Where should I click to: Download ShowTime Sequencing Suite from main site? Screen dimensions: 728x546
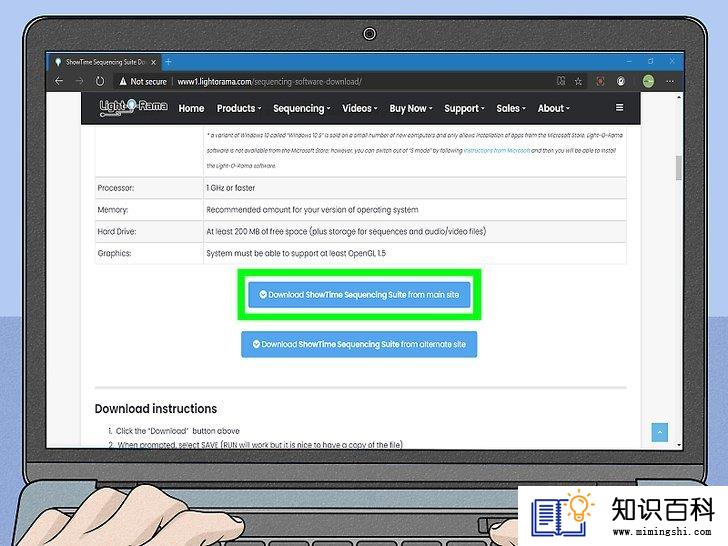click(x=359, y=295)
